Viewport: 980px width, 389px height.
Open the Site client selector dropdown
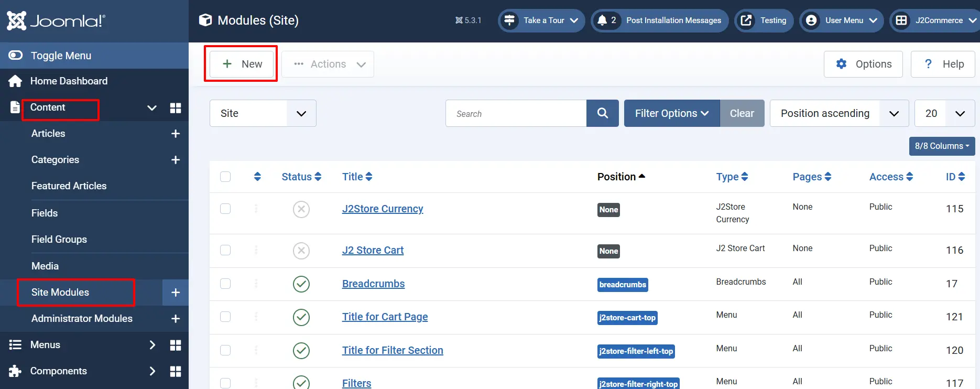(263, 113)
